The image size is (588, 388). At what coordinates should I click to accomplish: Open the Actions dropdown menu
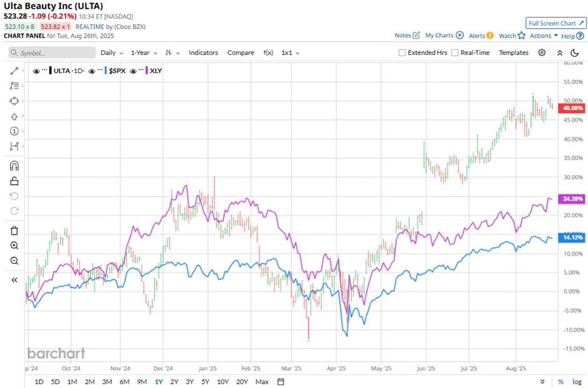pos(544,36)
